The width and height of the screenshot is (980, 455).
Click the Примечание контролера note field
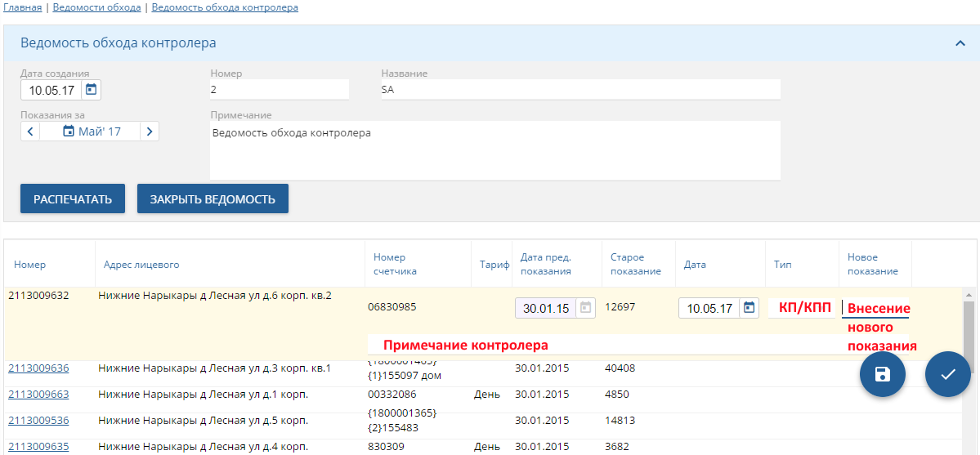coord(638,345)
